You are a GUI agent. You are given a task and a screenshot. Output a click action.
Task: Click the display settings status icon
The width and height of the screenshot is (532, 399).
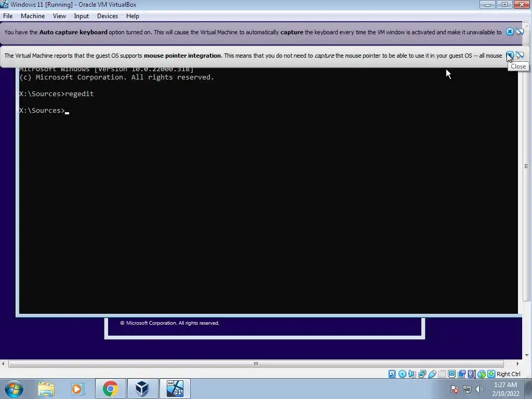(x=451, y=374)
